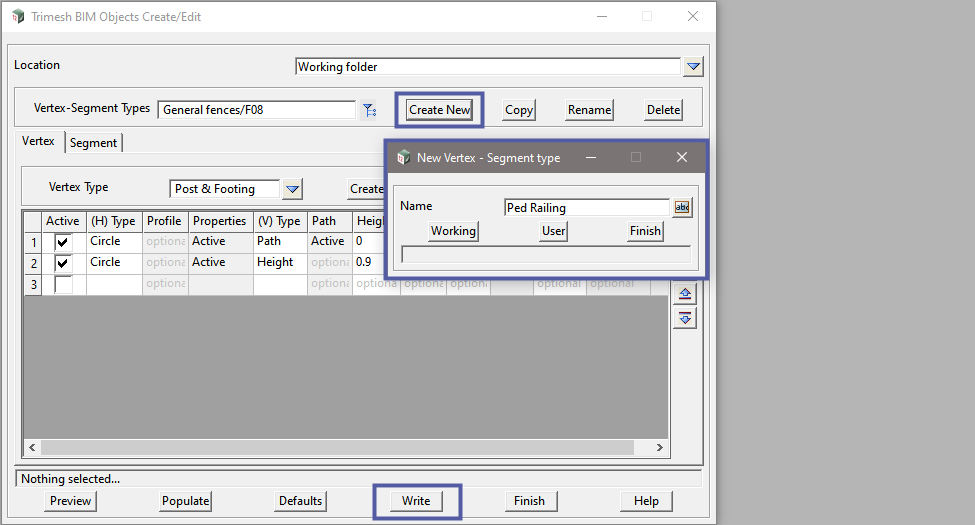Uncheck the Active checkbox in row 1
975x525 pixels.
[x=63, y=242]
